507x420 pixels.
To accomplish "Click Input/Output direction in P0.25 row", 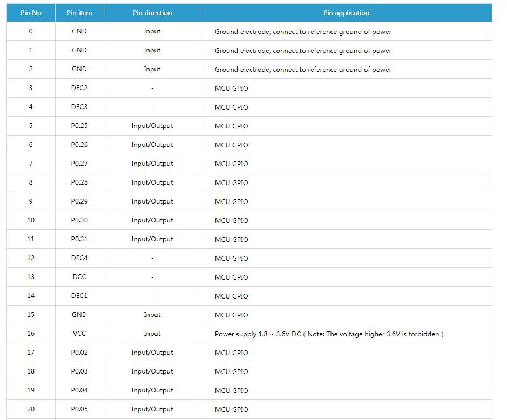I will pos(152,126).
